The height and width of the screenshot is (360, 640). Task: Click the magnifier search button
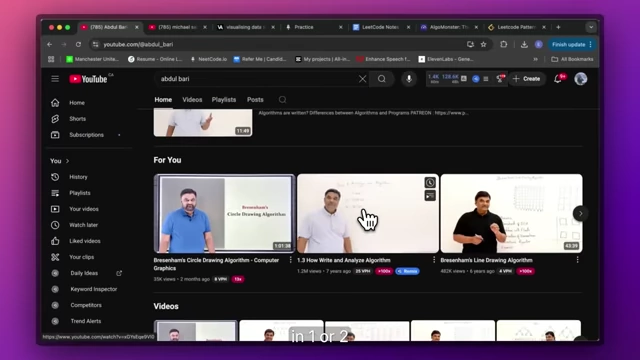(x=382, y=79)
